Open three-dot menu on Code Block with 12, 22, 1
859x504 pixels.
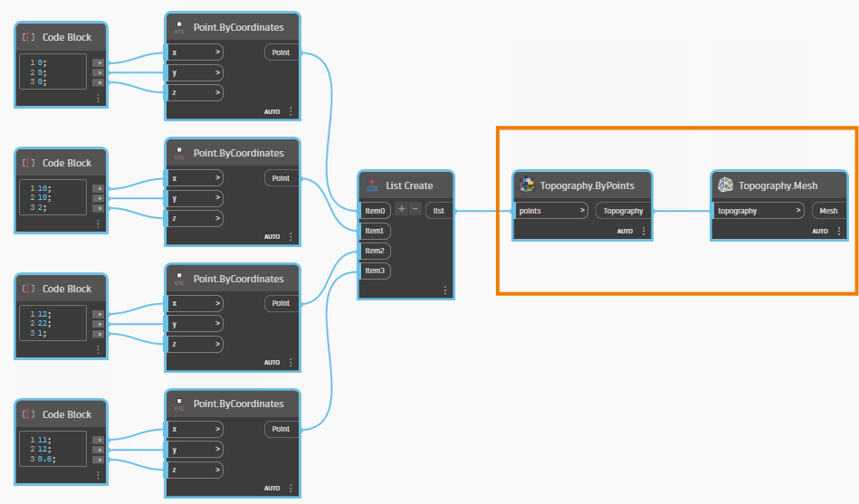pyautogui.click(x=98, y=348)
